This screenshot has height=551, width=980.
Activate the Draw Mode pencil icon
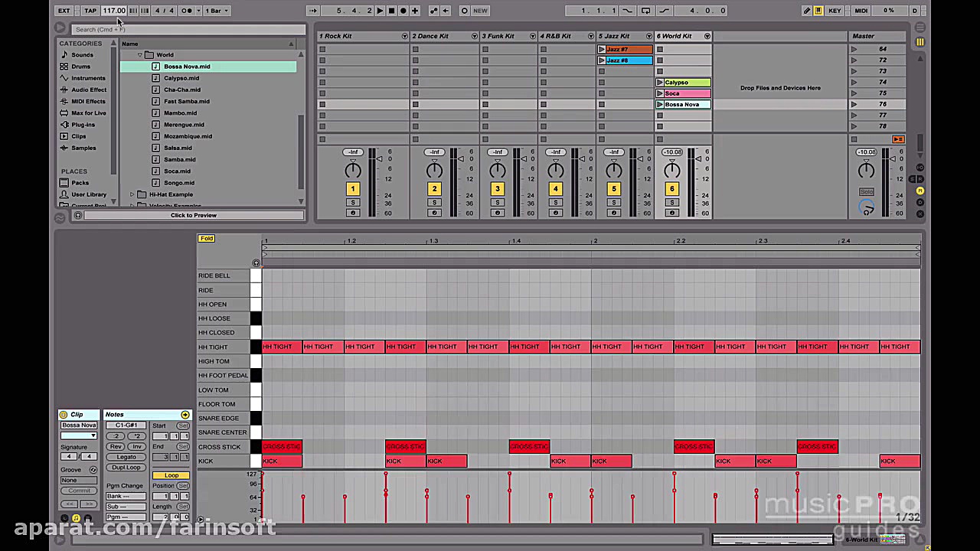click(806, 11)
